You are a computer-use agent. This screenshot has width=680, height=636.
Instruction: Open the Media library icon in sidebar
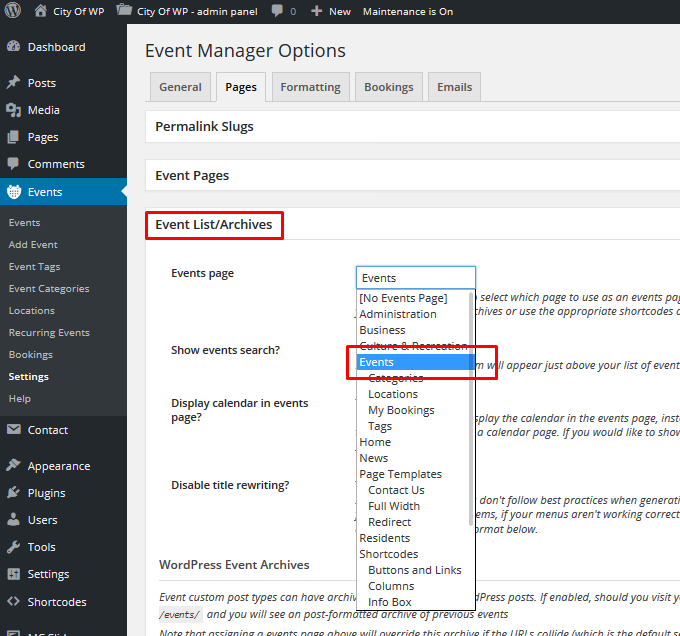[x=13, y=110]
